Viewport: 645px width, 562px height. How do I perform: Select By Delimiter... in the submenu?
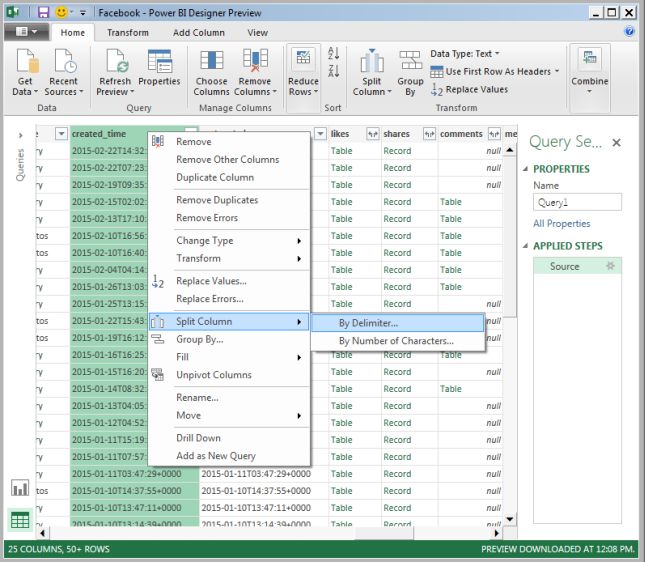point(368,323)
